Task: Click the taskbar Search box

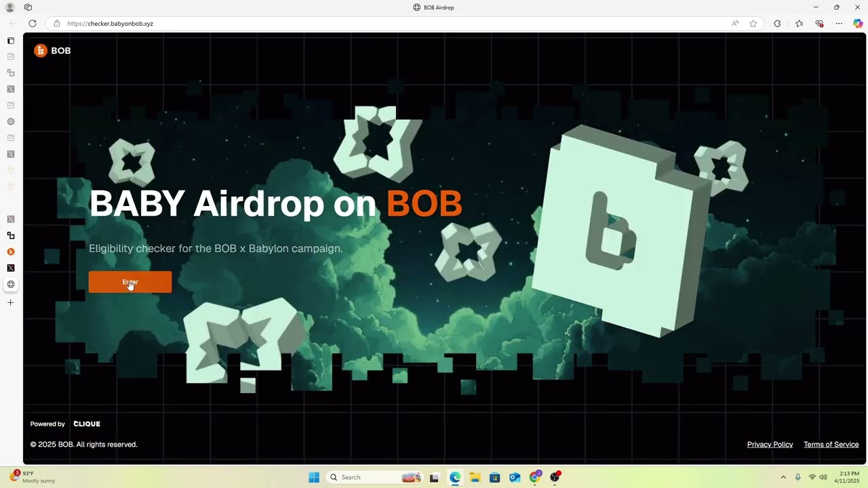Action: coord(375,477)
